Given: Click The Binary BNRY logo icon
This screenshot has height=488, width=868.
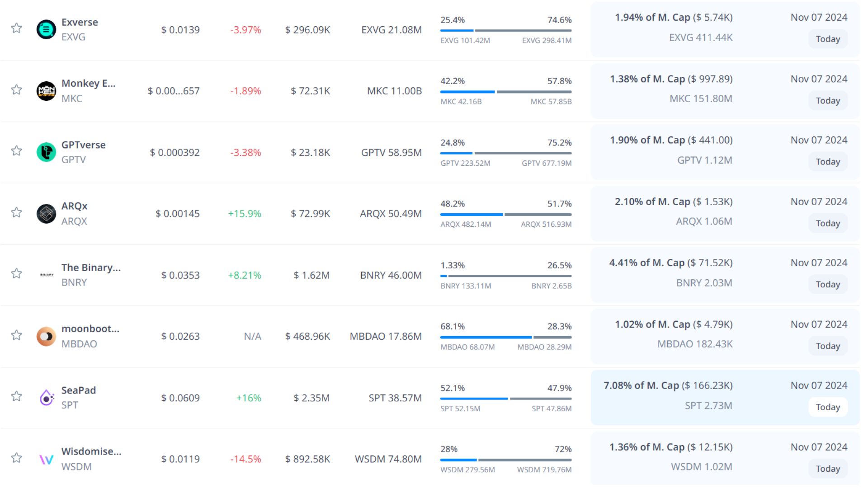Looking at the screenshot, I should point(46,275).
